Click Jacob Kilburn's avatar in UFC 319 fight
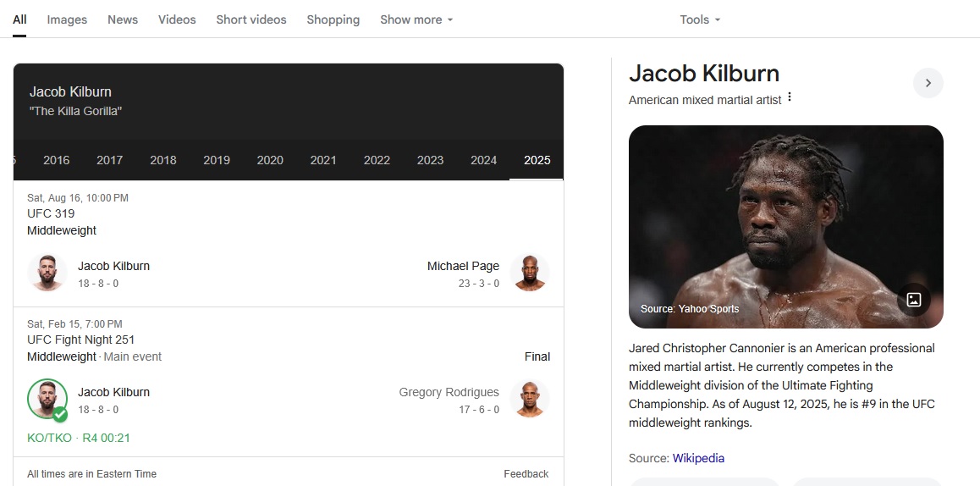This screenshot has height=486, width=980. point(47,273)
